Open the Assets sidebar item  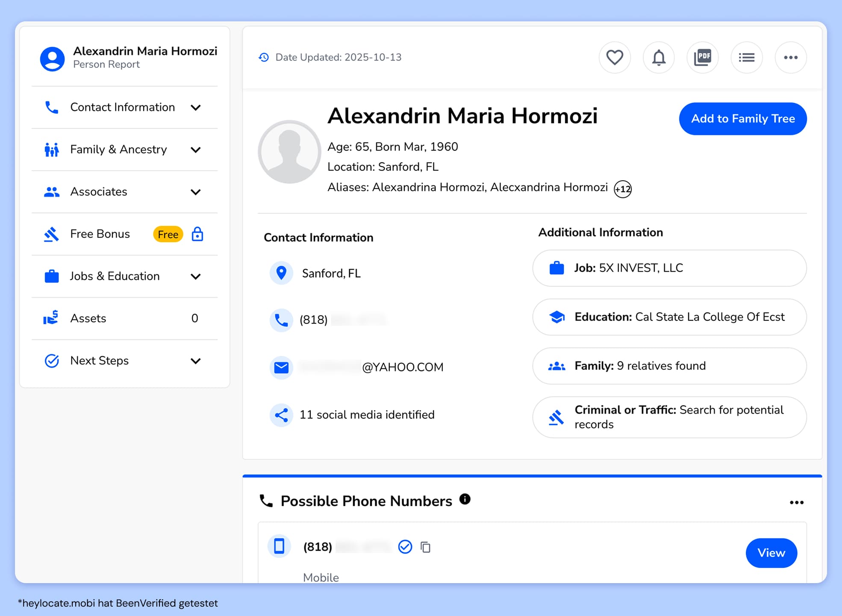click(x=124, y=319)
